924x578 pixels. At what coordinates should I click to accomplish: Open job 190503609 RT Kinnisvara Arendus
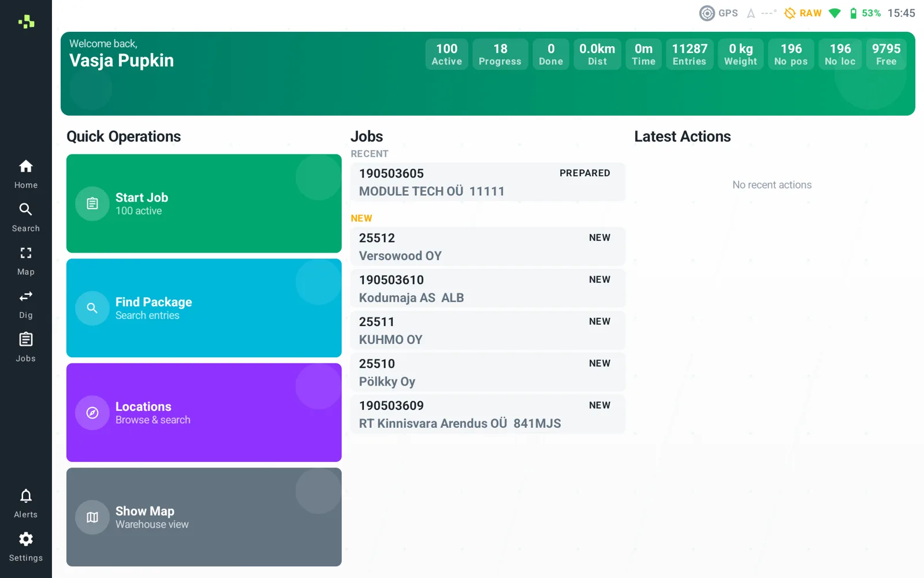point(488,414)
